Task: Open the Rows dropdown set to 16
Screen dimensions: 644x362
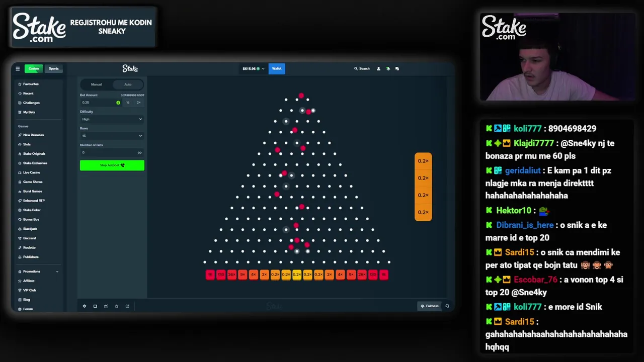Action: coord(112,136)
